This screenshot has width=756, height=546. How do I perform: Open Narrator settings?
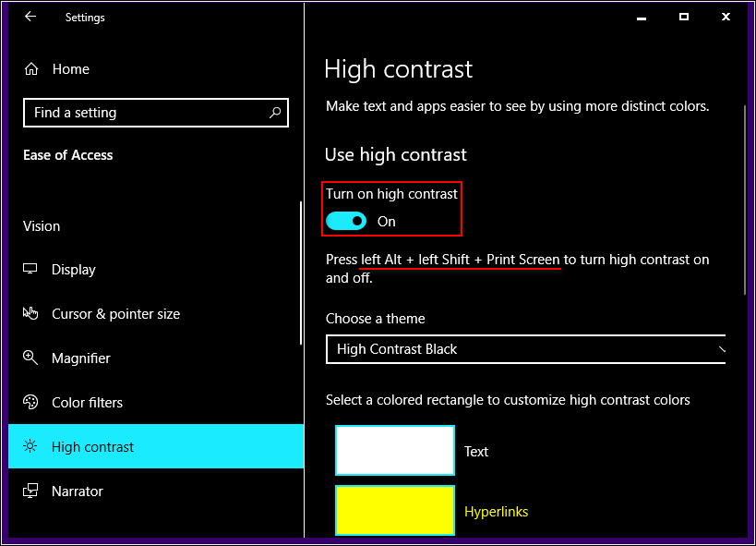[156, 491]
